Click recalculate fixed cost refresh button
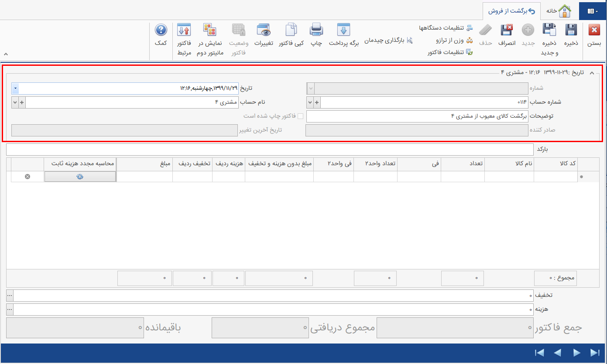Viewport: 607px width, 364px height. coord(80,177)
